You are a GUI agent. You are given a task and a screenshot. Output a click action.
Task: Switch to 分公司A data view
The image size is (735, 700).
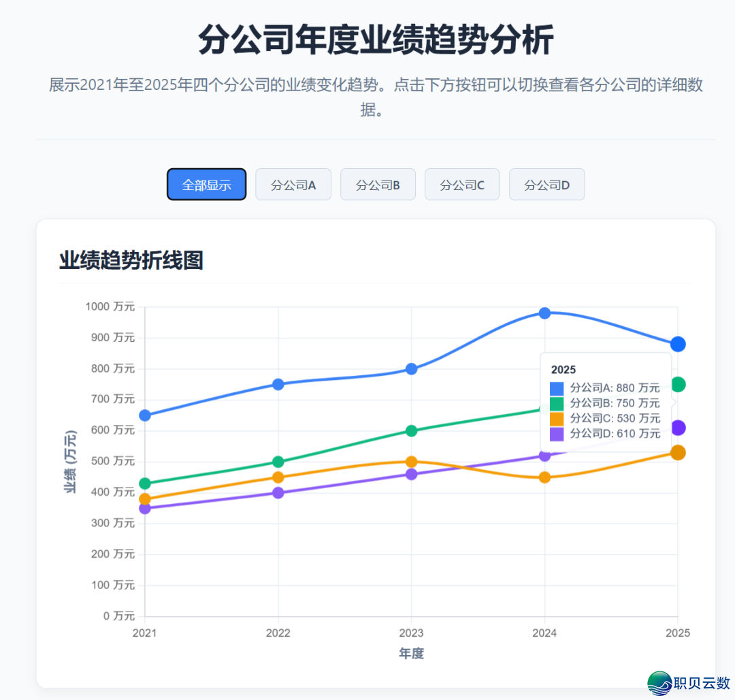pyautogui.click(x=293, y=185)
